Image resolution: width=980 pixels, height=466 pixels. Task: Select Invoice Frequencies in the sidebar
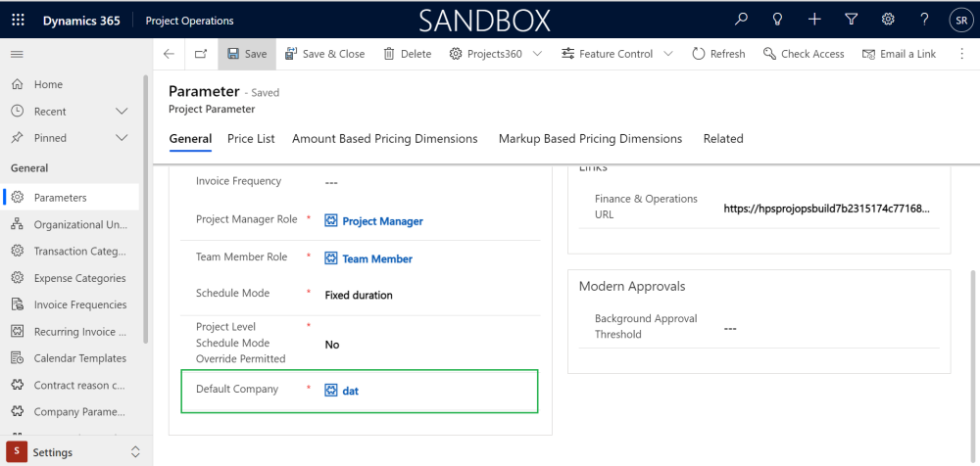click(79, 304)
